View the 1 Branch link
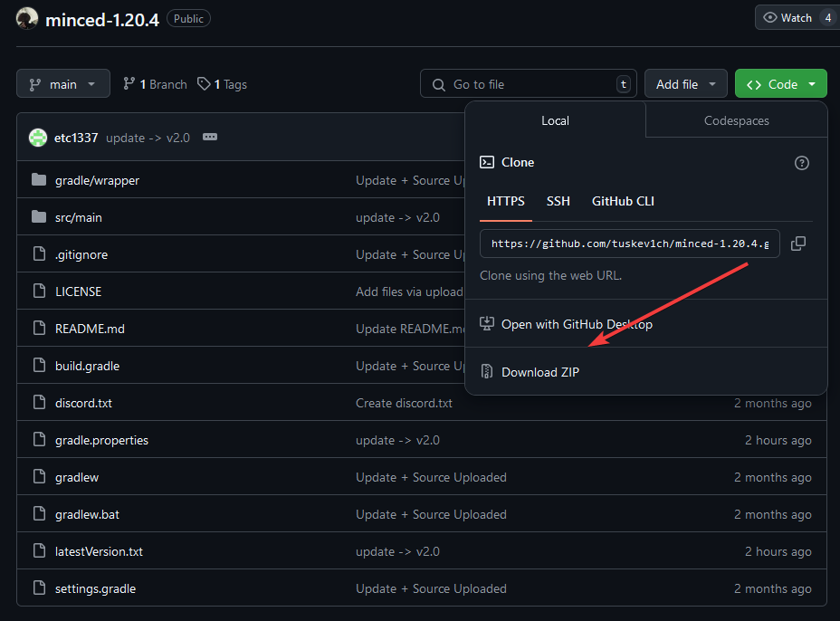The width and height of the screenshot is (840, 621). (x=156, y=84)
